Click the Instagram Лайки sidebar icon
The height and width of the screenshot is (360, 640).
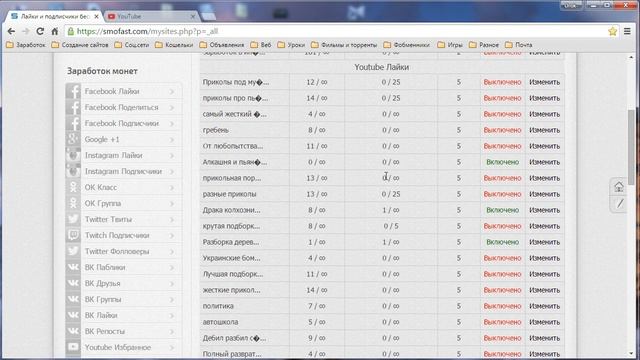(73, 155)
